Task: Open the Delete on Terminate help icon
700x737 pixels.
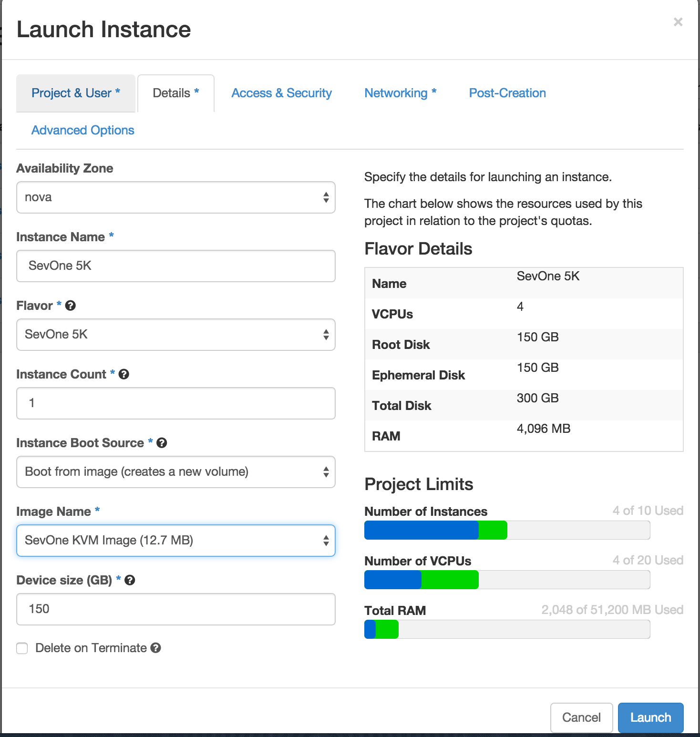Action: coord(155,648)
